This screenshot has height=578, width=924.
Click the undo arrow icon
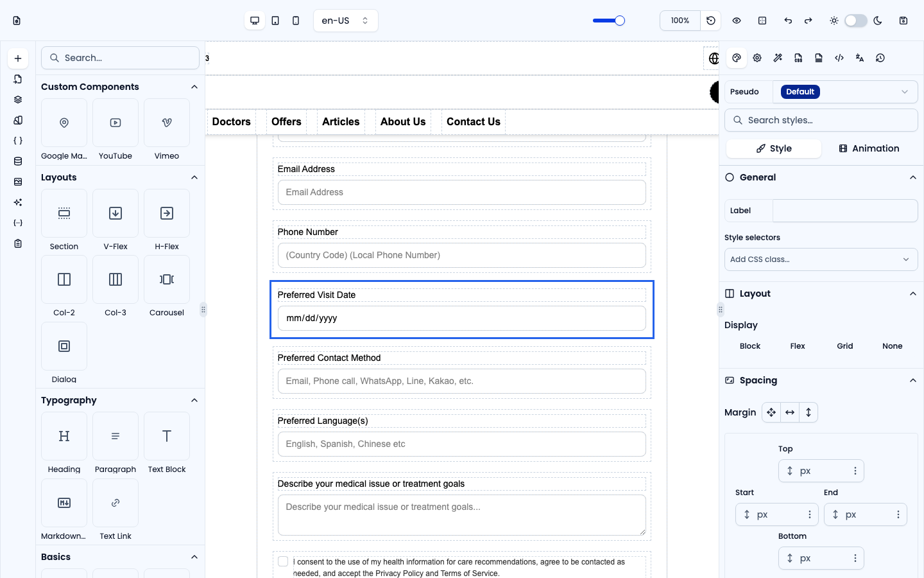coord(788,21)
